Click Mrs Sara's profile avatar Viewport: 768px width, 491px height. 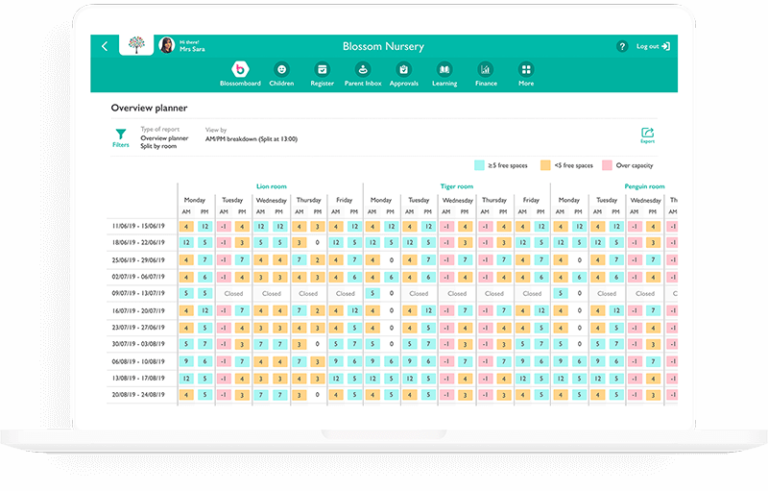tap(166, 45)
